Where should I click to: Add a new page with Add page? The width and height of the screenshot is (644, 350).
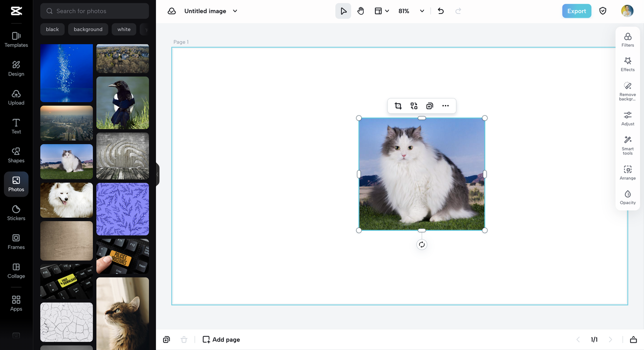(x=221, y=339)
